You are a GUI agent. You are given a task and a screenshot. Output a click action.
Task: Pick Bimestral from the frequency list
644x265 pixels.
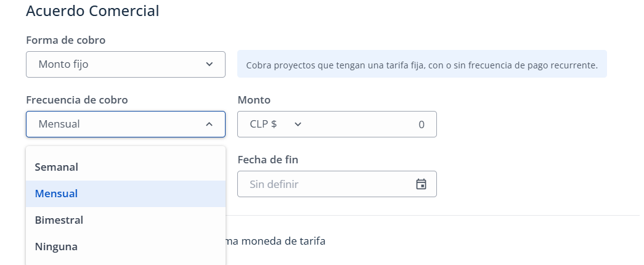pyautogui.click(x=126, y=220)
